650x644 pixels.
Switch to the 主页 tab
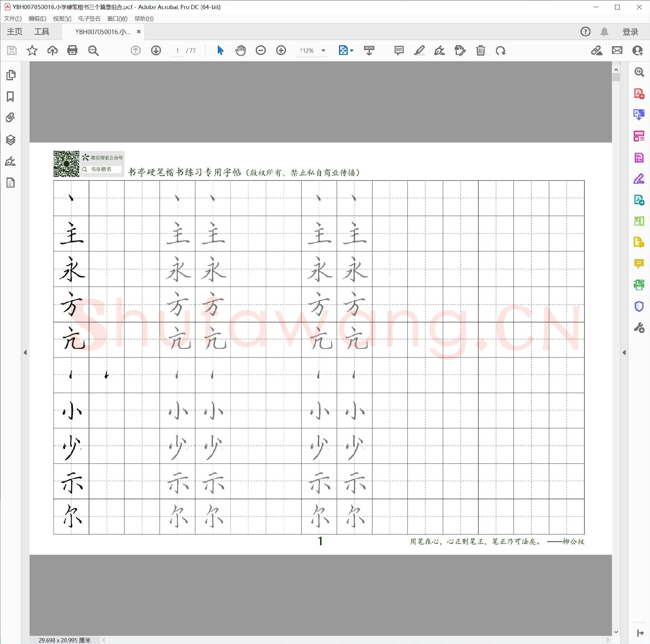(15, 31)
